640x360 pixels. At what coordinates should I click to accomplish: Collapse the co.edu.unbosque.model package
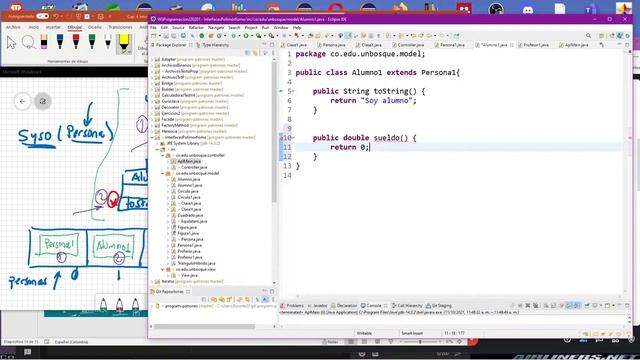coord(162,173)
